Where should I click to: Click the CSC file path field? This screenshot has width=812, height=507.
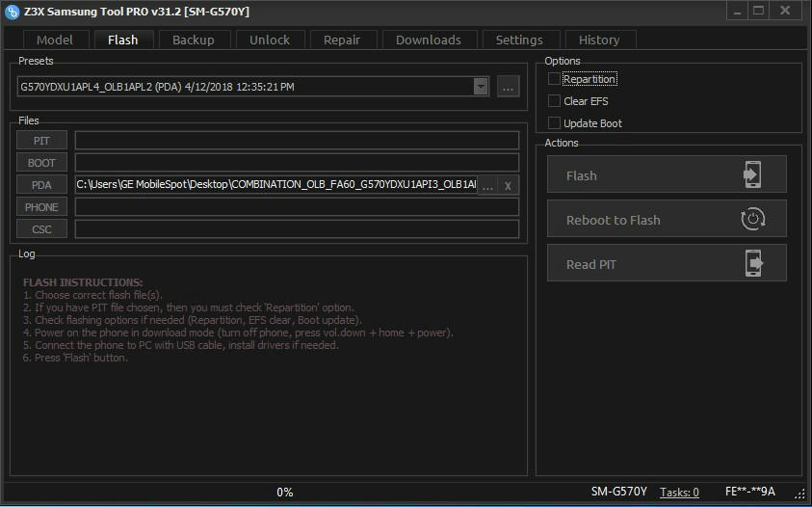[297, 229]
